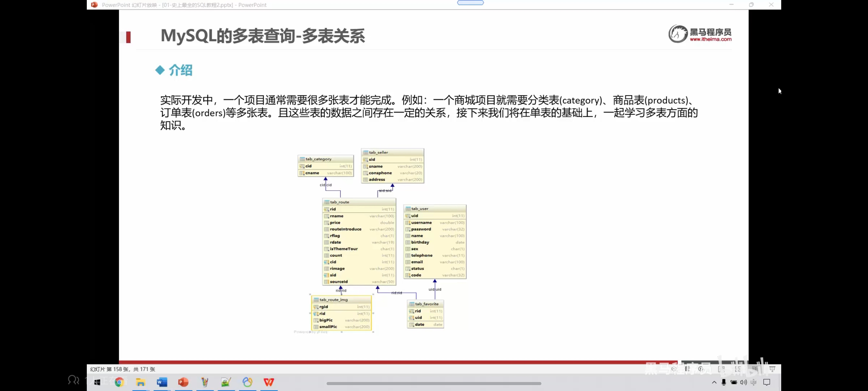Start Slide Show view from status bar
This screenshot has height=391, width=868.
772,369
